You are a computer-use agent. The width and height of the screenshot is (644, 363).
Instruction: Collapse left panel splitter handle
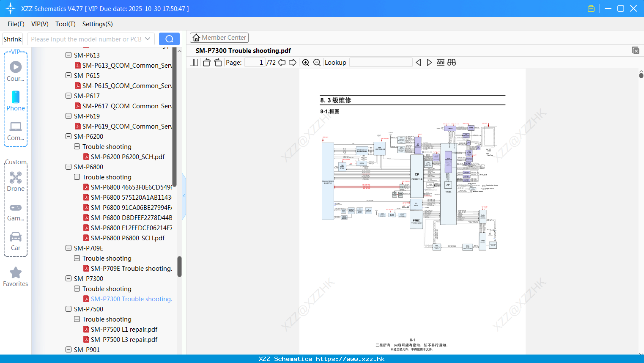pyautogui.click(x=184, y=196)
